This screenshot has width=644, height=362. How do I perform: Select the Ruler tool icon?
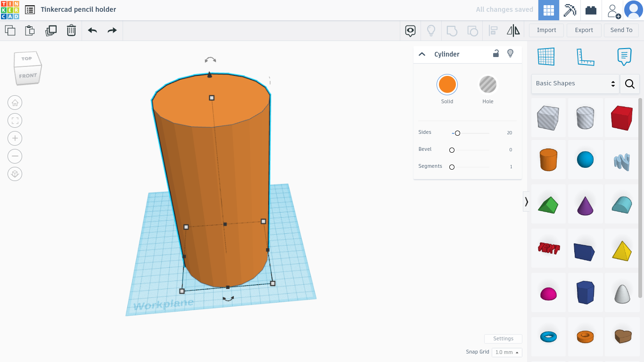(585, 57)
